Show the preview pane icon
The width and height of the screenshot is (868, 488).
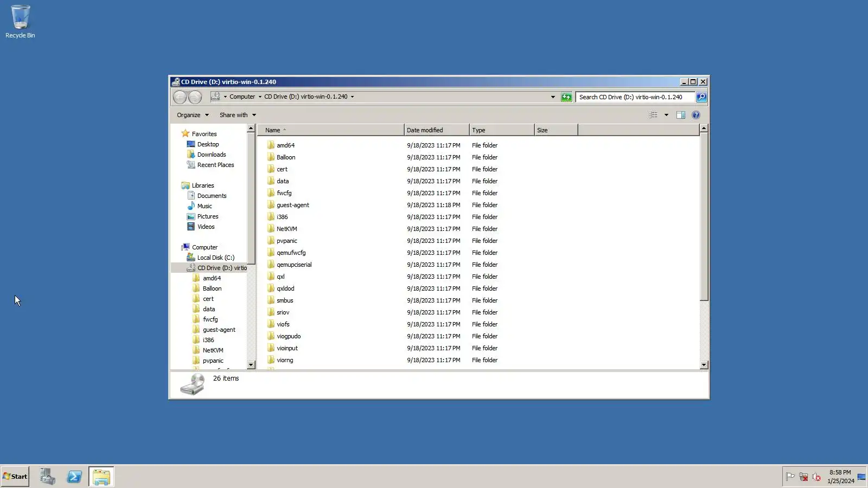tap(681, 115)
